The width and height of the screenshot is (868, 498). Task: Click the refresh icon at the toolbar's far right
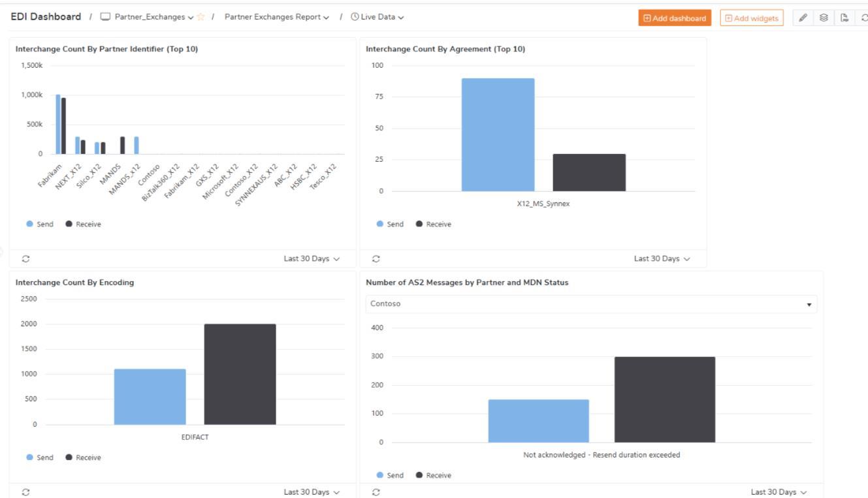tap(863, 18)
